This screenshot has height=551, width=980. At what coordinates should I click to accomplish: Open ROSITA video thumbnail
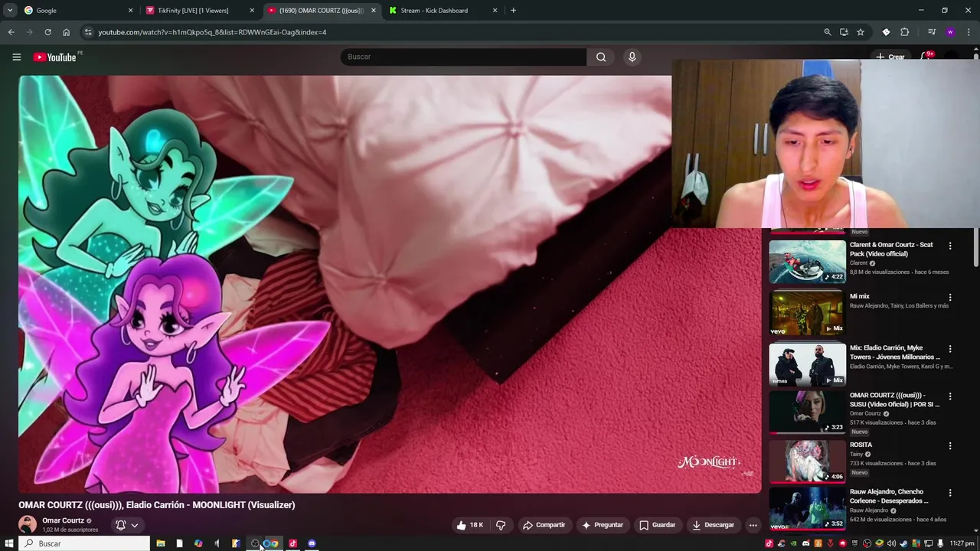click(x=807, y=461)
